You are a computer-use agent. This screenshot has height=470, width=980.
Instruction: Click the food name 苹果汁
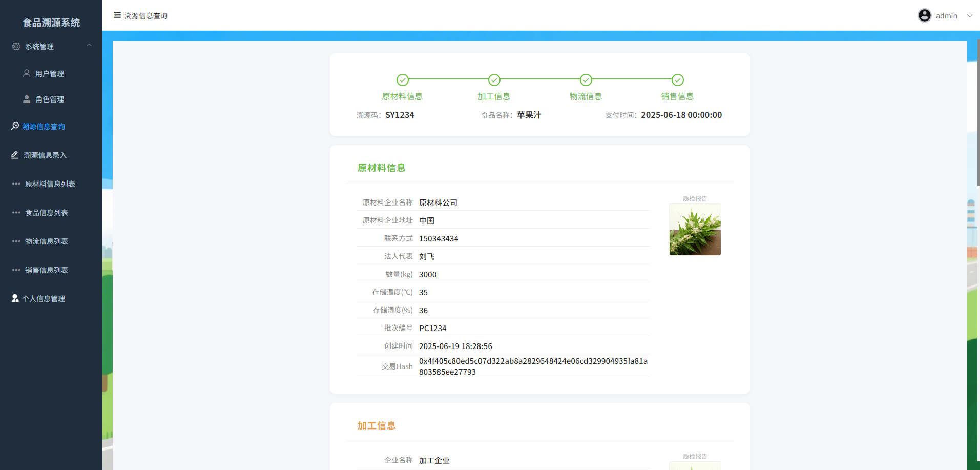(x=529, y=115)
